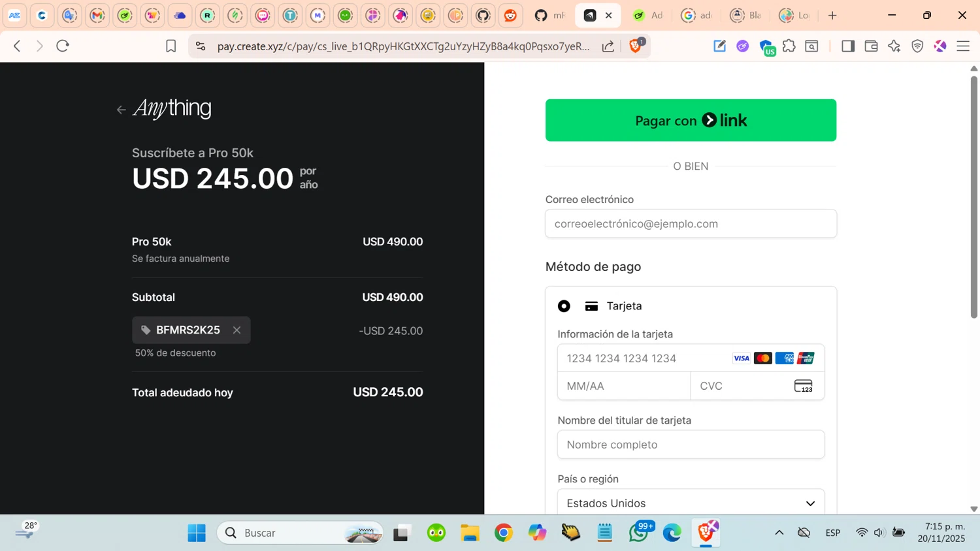Open the pencil note extension icon
The image size is (980, 551).
tap(719, 46)
